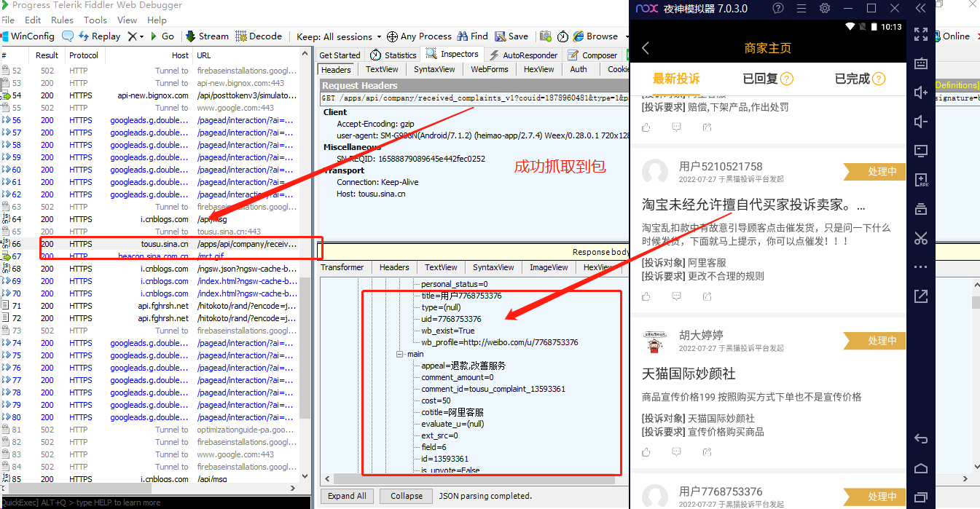Click the session list horizontal scrollbar
Image resolution: width=980 pixels, height=509 pixels.
click(149, 489)
